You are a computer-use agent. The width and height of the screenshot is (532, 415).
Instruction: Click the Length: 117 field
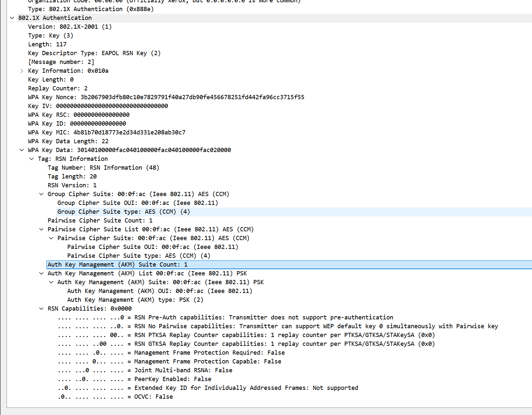coord(47,44)
